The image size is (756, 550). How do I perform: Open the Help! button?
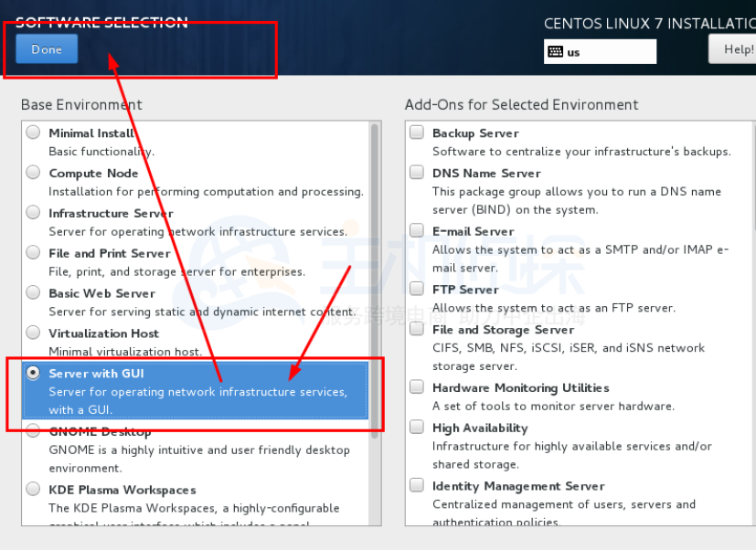coord(732,49)
